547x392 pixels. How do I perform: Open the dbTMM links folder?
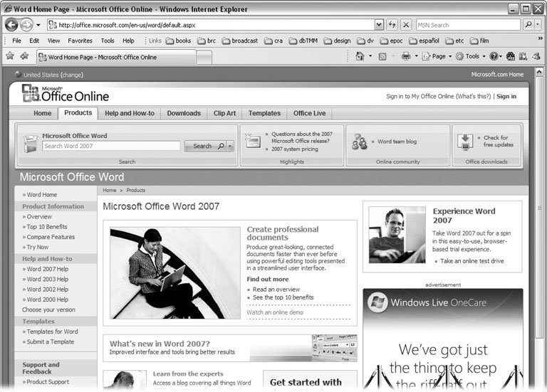[x=303, y=41]
